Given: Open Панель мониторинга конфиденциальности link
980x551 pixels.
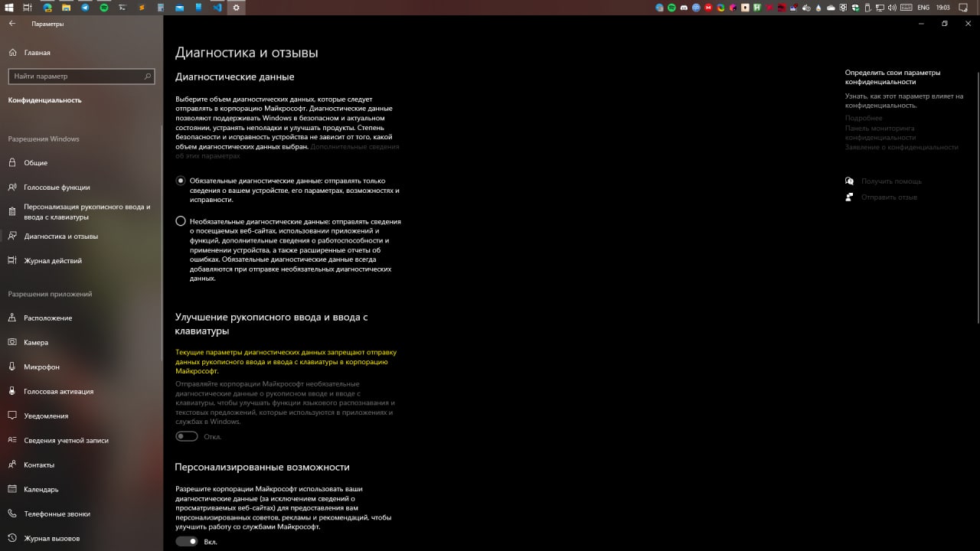Looking at the screenshot, I should point(880,132).
